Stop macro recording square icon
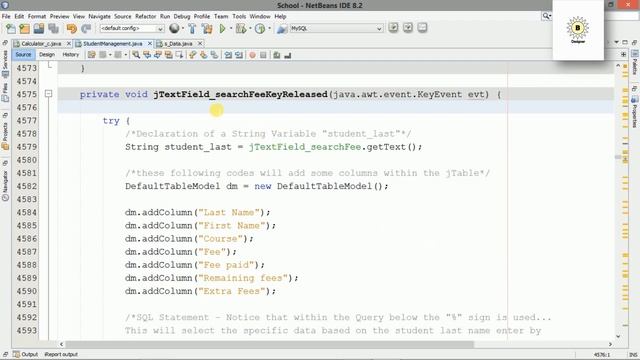The width and height of the screenshot is (640, 360). click(x=263, y=55)
